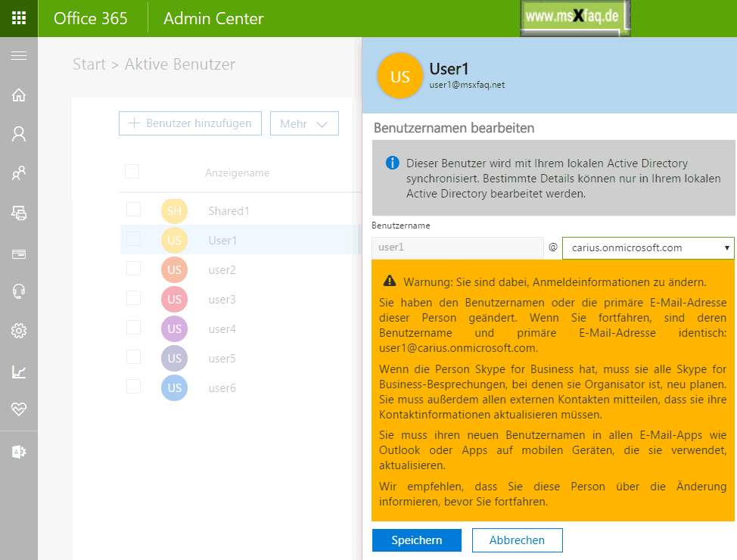
Task: Check the box for user6
Action: point(133,387)
